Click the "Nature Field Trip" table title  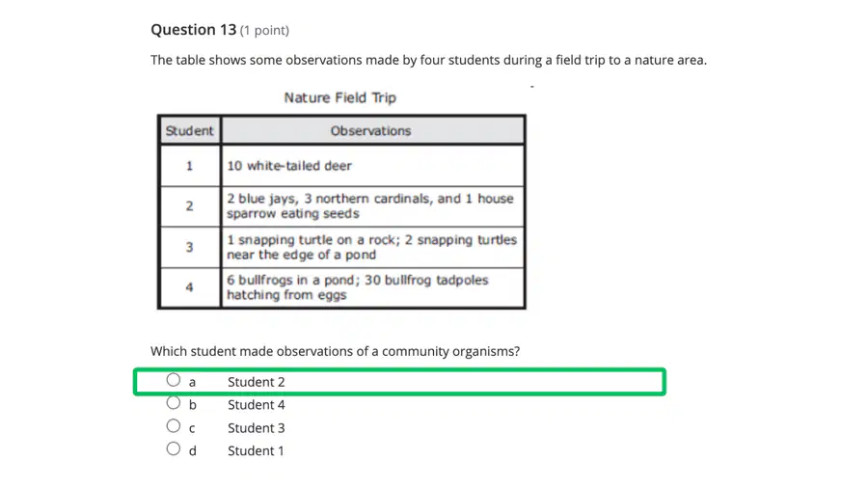click(x=339, y=97)
